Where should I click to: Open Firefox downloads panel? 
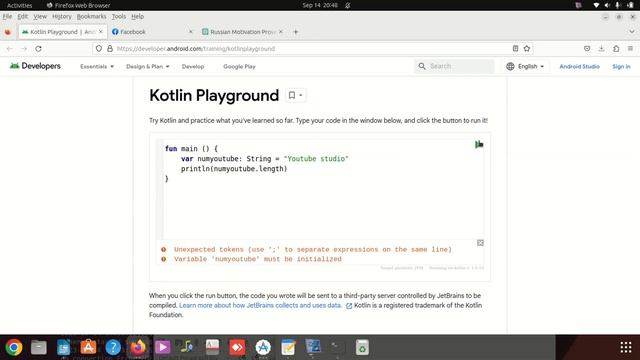601,49
